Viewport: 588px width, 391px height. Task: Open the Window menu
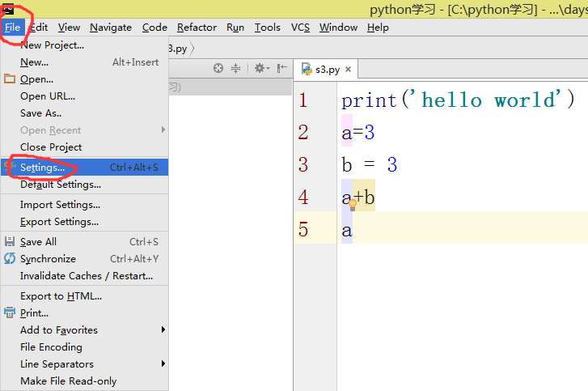(x=338, y=28)
